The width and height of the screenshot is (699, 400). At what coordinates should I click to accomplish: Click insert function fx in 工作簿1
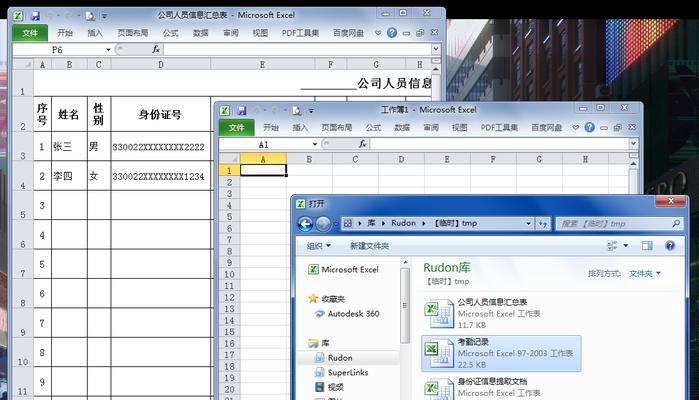362,144
